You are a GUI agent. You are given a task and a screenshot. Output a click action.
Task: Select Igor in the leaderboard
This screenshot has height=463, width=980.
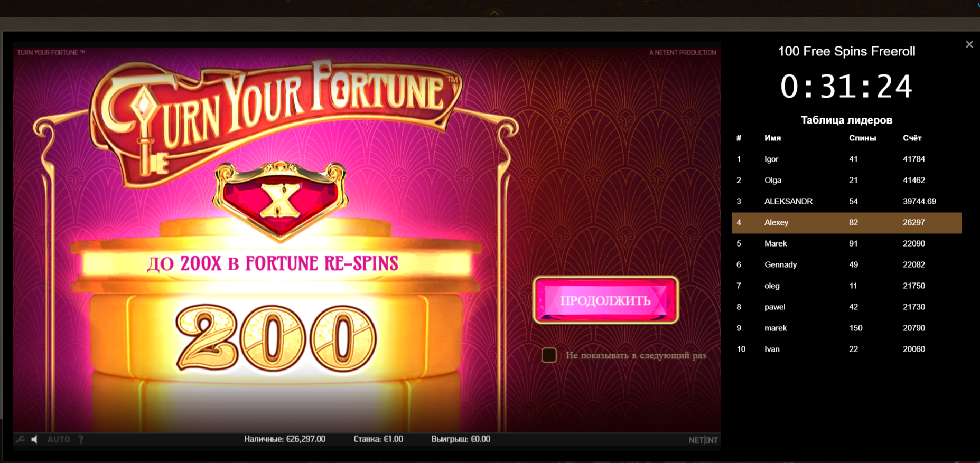846,159
